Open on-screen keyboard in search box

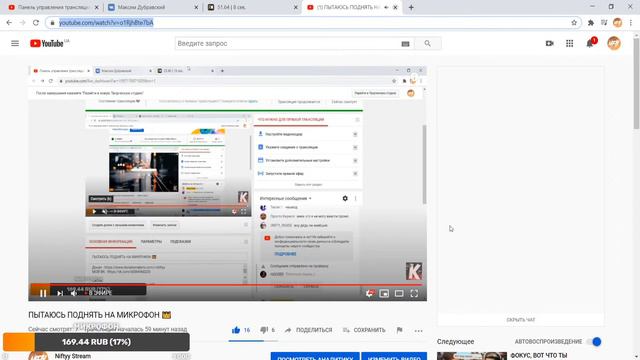405,44
